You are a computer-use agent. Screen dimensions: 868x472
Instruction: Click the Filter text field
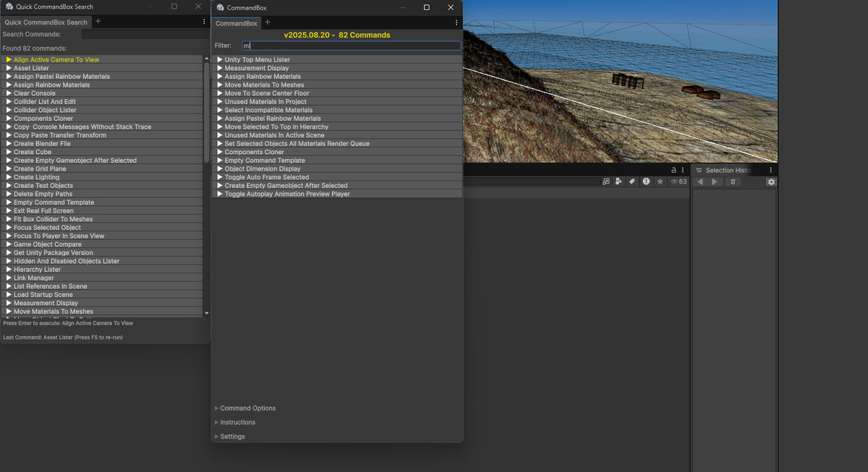click(x=351, y=46)
